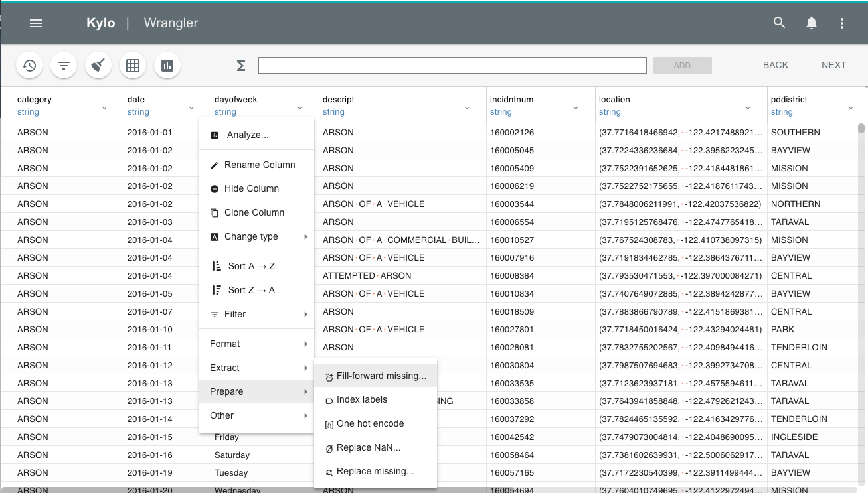Viewport: 868px width, 493px height.
Task: Open the three-dot more options menu
Action: coord(842,23)
